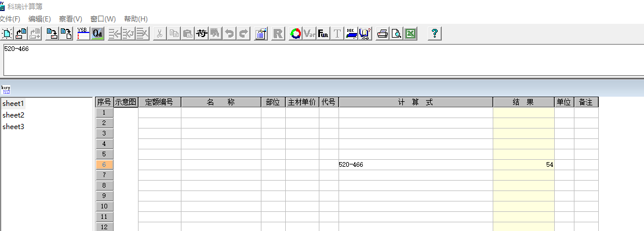Screen dimensions: 644x231
Task: Click the print preview magnifier icon
Action: [x=396, y=33]
